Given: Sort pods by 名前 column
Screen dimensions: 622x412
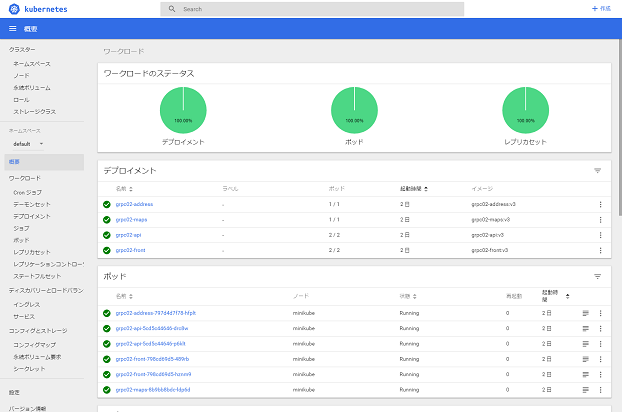Looking at the screenshot, I should [x=124, y=296].
